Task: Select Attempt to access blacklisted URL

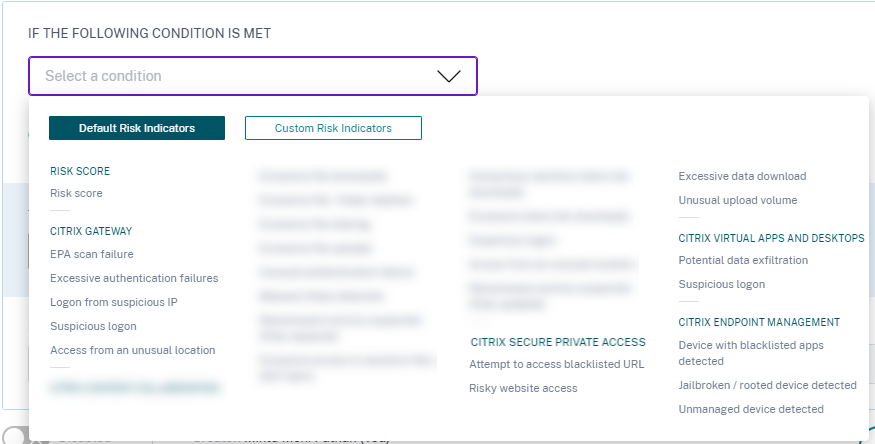Action: 556,364
